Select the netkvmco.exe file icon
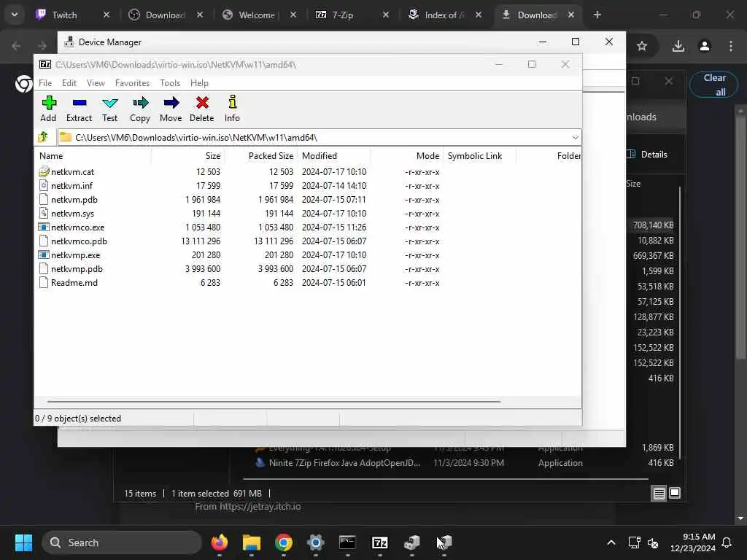Image resolution: width=747 pixels, height=560 pixels. coord(44,227)
